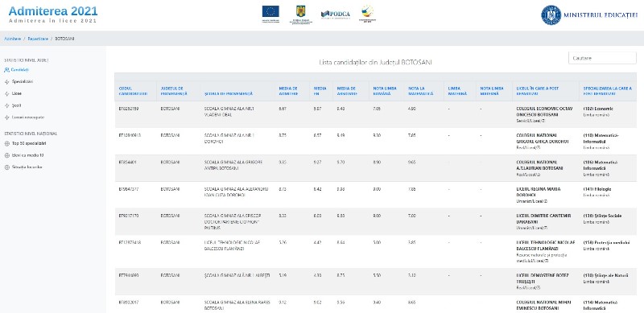Click the globe icon beside Elevi cu media 10
Image resolution: width=644 pixels, height=313 pixels.
click(6, 155)
